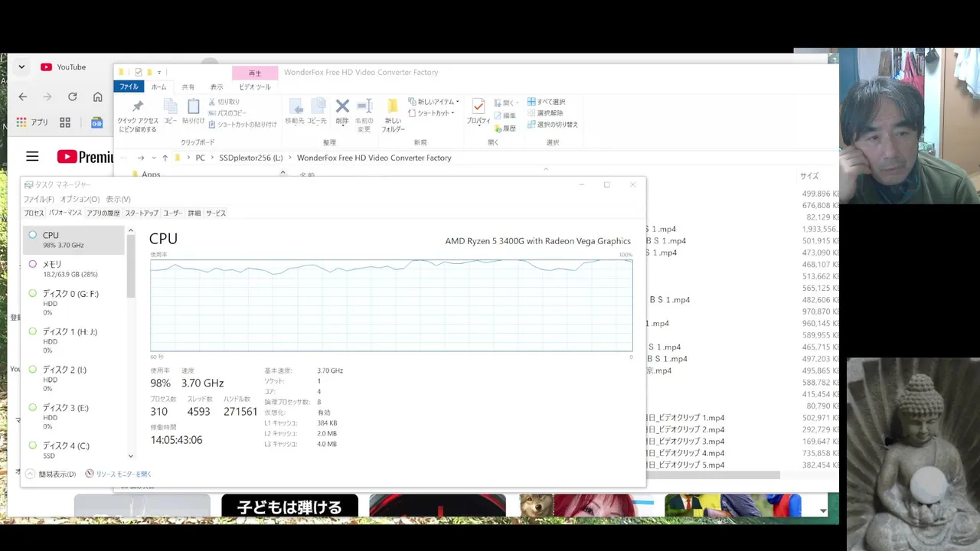
Task: Click Select all (すべて選択) in ribbon
Action: click(547, 102)
